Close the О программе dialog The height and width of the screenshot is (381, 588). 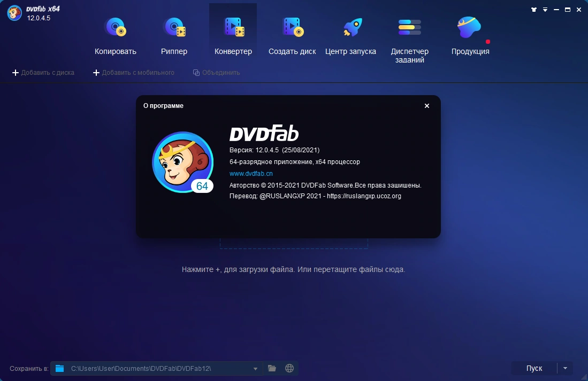[x=427, y=106]
